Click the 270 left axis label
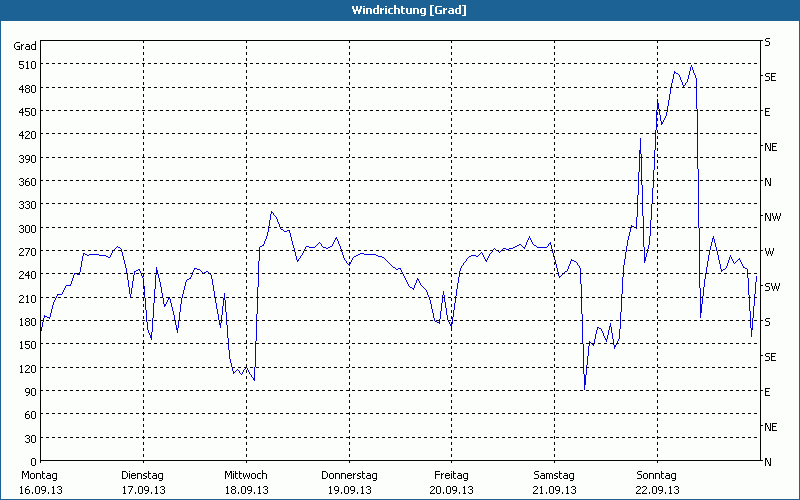Viewport: 800px width, 500px height. pyautogui.click(x=28, y=252)
